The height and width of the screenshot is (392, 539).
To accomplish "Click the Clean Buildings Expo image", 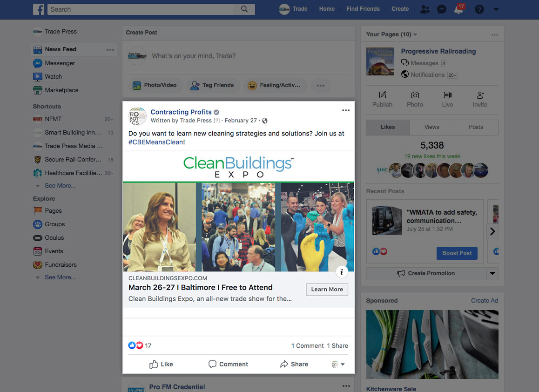I will click(x=239, y=211).
